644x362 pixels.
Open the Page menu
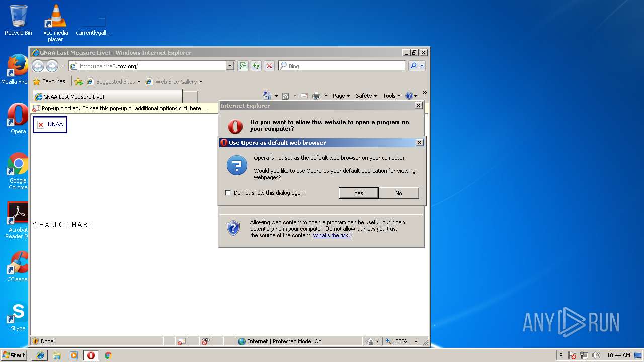click(341, 96)
